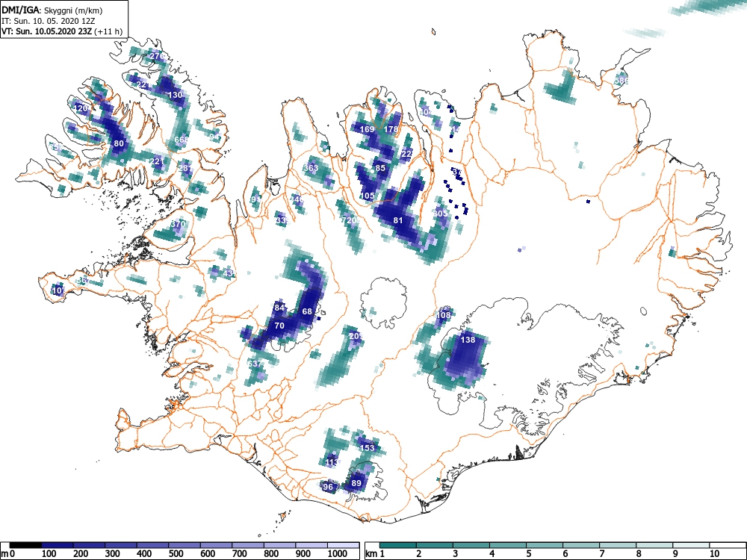747x560 pixels.
Task: Click the visibility value 108 on the map
Action: pos(444,315)
